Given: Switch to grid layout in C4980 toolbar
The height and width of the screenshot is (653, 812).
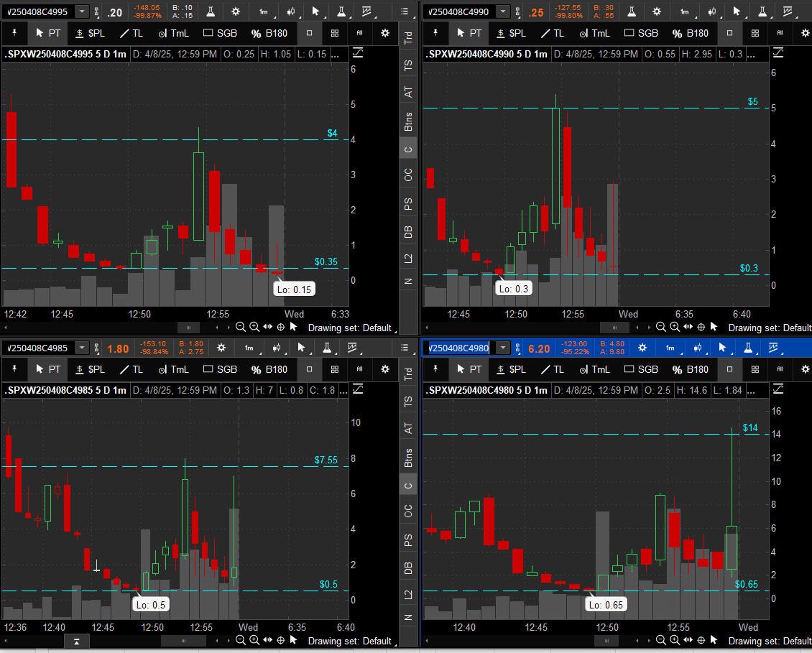Looking at the screenshot, I should point(755,369).
